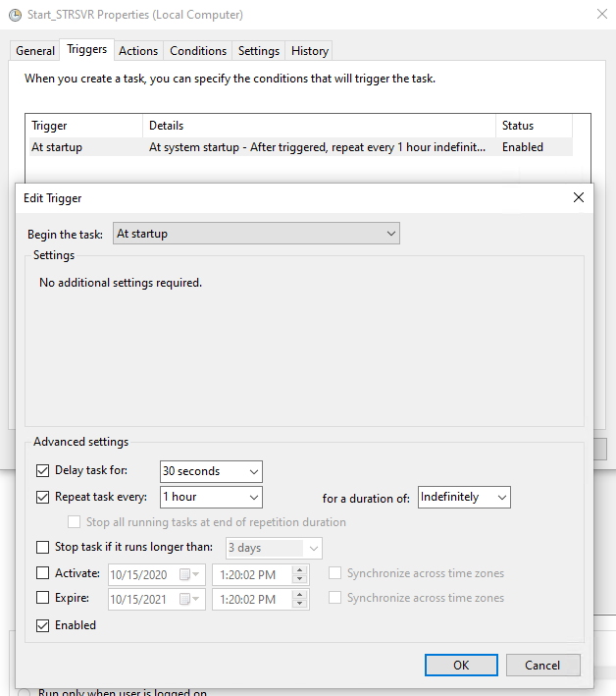Click Cancel in Edit Trigger dialog
The height and width of the screenshot is (696, 616).
click(542, 665)
